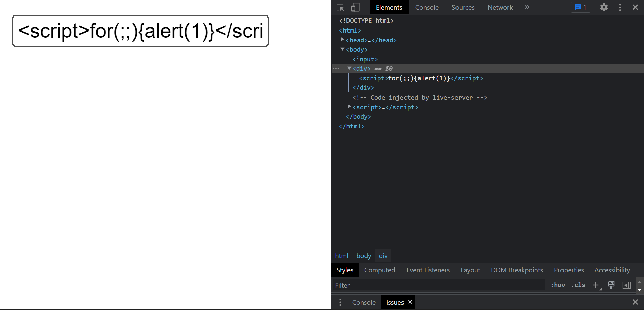This screenshot has width=644, height=310.
Task: Select the DOCTYPE html line
Action: click(366, 21)
